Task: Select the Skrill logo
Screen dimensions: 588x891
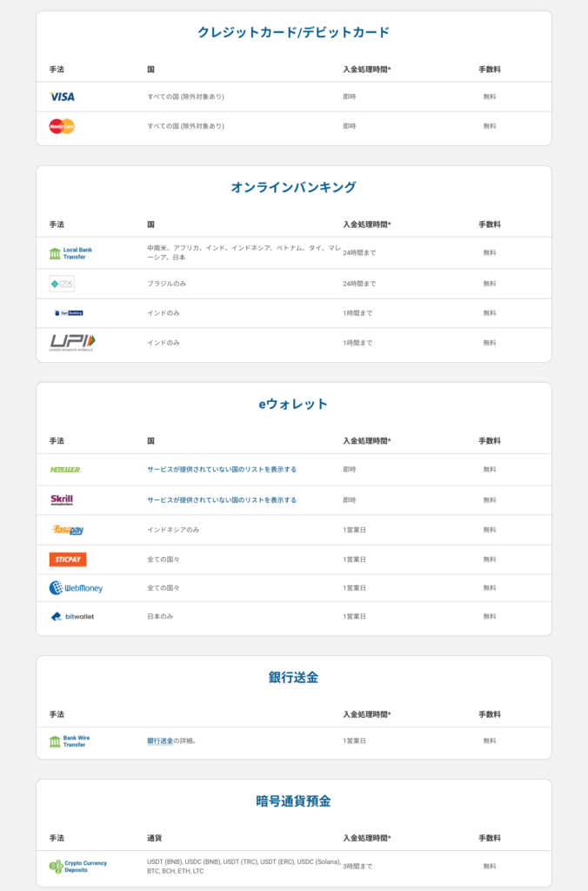Action: pyautogui.click(x=62, y=500)
